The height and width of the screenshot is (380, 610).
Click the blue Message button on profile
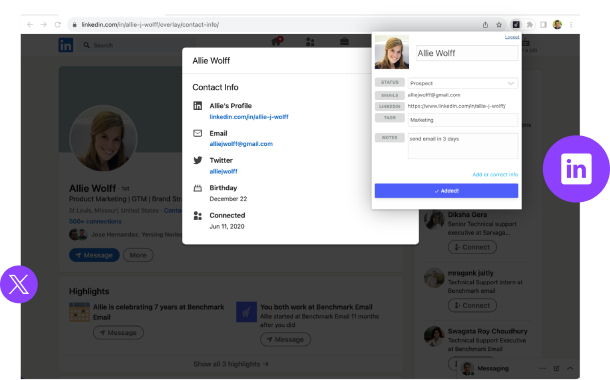point(94,255)
